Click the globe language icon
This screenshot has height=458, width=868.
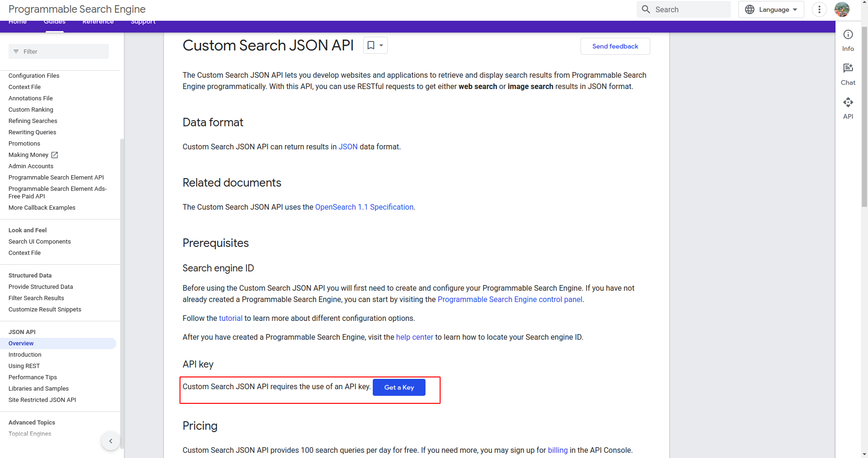point(750,9)
